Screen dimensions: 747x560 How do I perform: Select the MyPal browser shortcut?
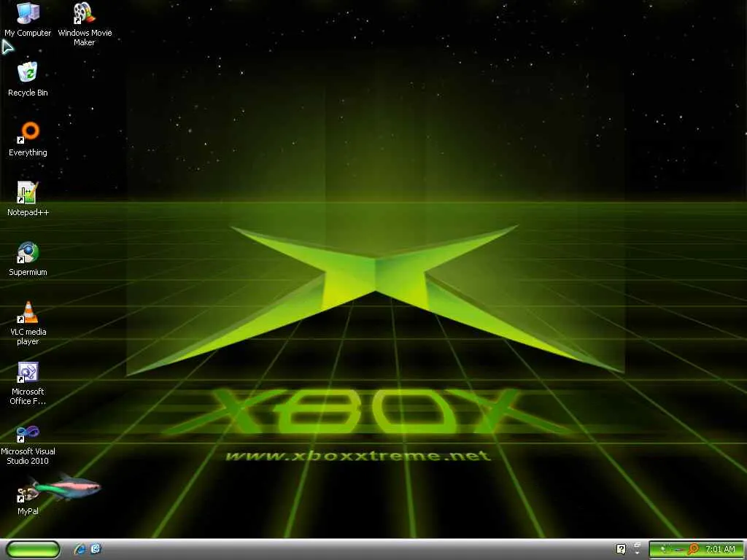(28, 499)
